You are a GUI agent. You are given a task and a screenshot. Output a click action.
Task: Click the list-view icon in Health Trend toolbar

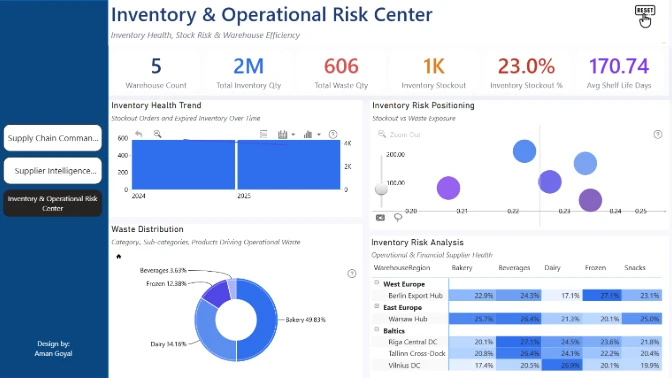point(264,135)
